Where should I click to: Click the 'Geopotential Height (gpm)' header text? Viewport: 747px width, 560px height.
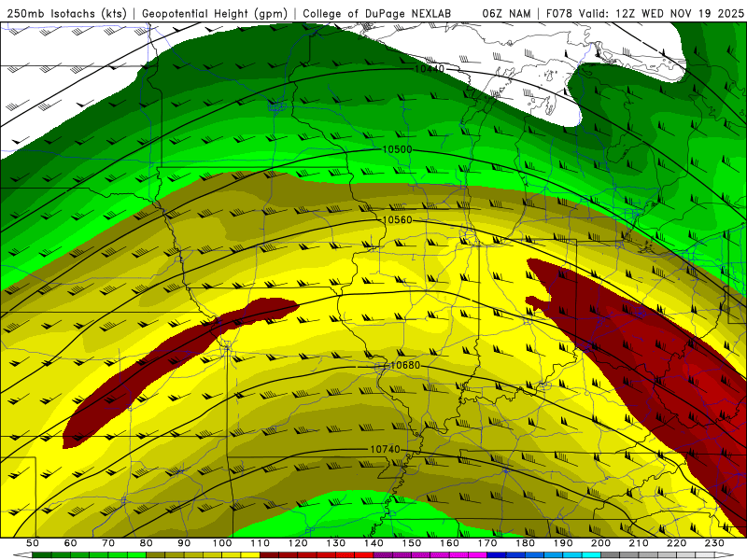pos(215,14)
